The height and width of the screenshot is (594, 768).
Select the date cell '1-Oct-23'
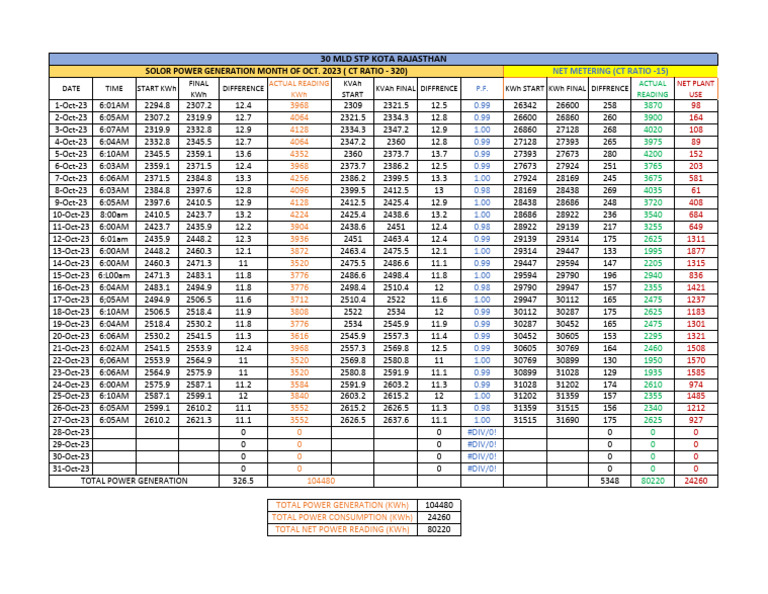[71, 105]
